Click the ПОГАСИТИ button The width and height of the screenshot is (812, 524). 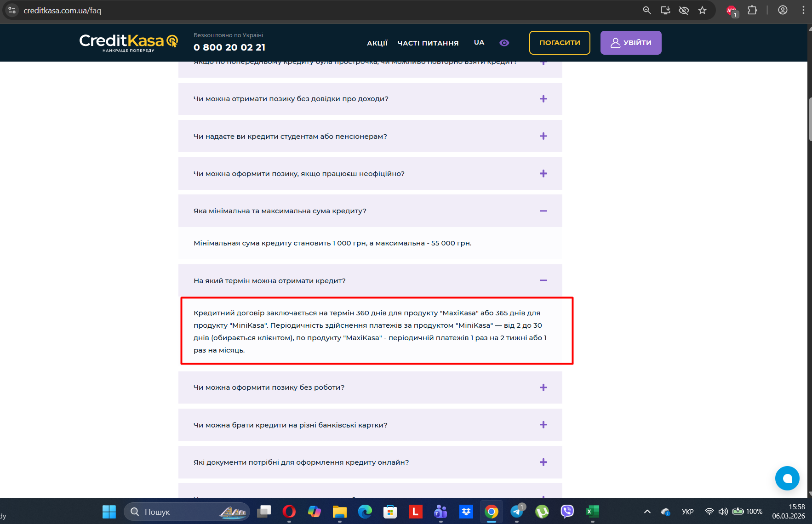[x=560, y=43]
